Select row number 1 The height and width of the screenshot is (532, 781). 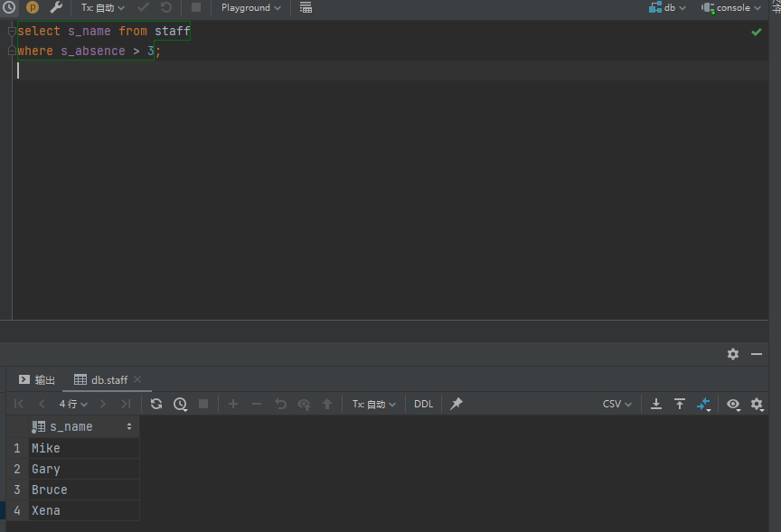(x=17, y=448)
